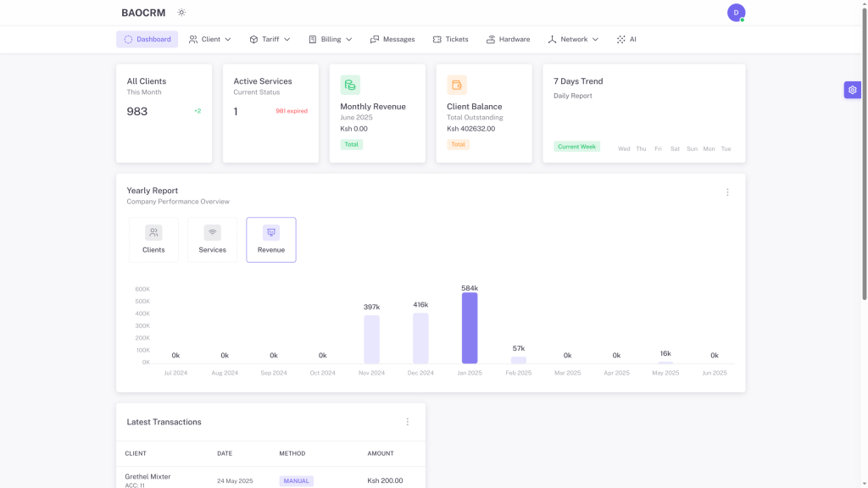Expand the Tariff dropdown menu

tap(270, 39)
